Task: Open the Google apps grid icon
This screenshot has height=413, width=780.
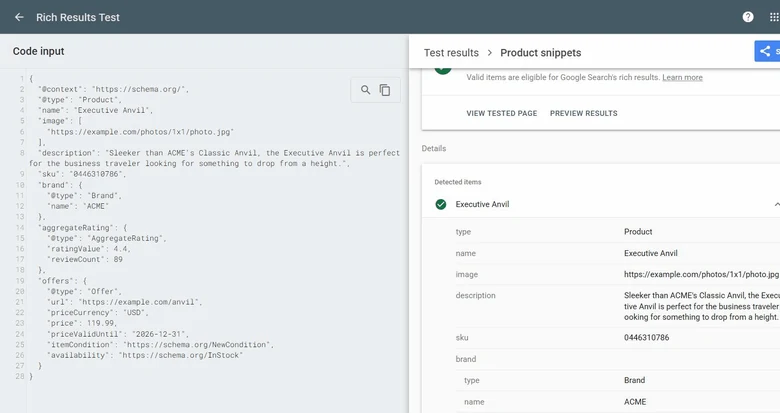Action: click(x=774, y=17)
